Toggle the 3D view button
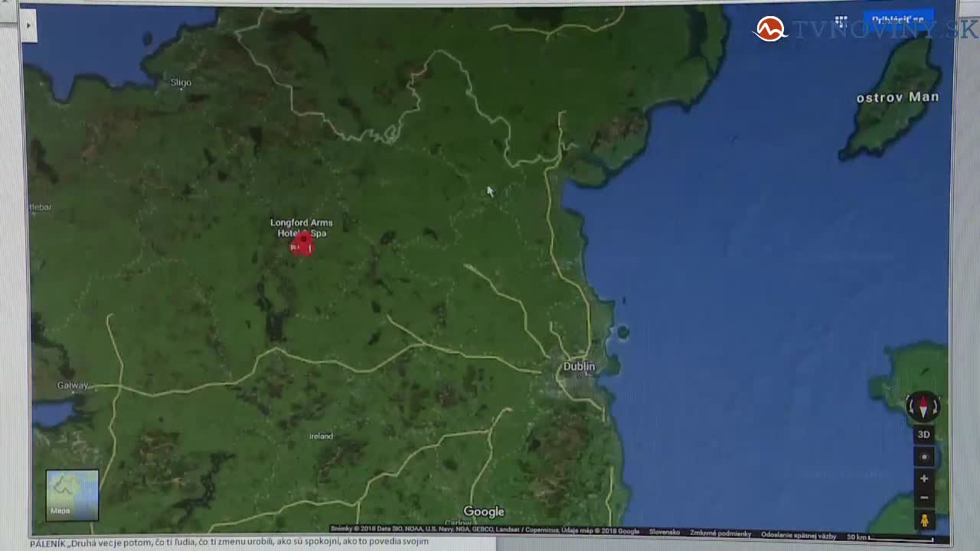Viewport: 980px width, 551px height. (924, 435)
